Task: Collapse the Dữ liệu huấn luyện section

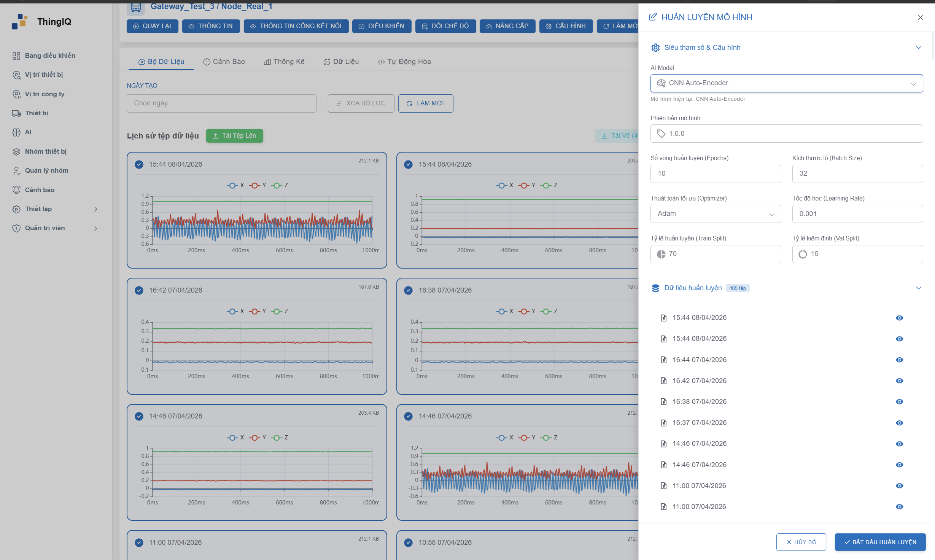Action: pyautogui.click(x=918, y=288)
